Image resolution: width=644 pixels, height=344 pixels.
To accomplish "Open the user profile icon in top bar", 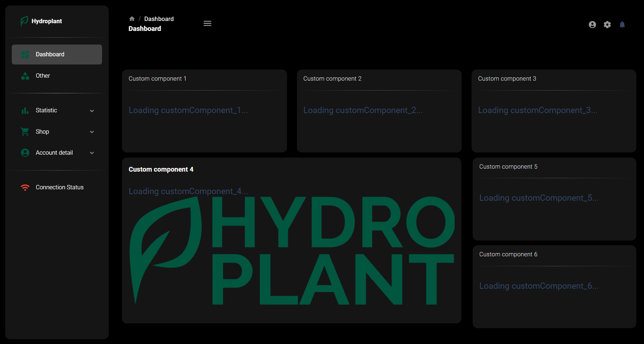I will 592,24.
